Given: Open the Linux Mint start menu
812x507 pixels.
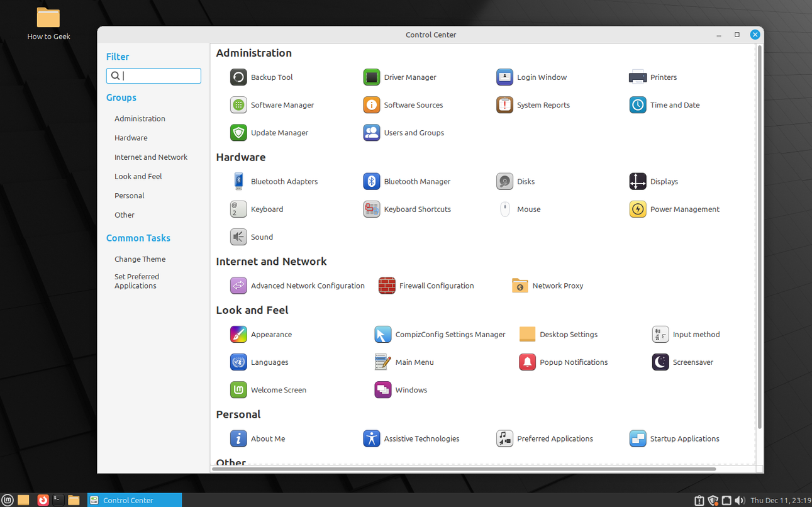Looking at the screenshot, I should point(8,500).
